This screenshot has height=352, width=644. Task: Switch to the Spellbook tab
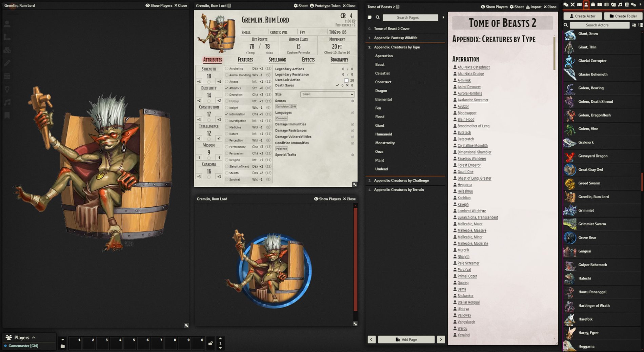coord(277,60)
